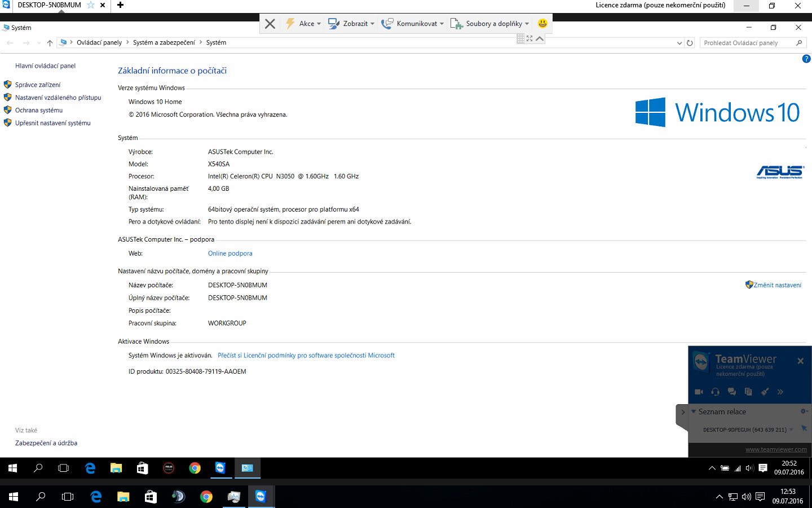Screen dimensions: 812x508
Task: Collapse TeamViewer panel with side arrow
Action: (682, 412)
